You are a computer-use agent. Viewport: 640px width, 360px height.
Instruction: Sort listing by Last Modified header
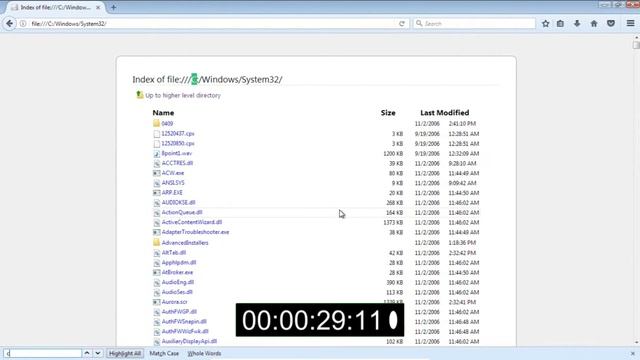[x=444, y=113]
